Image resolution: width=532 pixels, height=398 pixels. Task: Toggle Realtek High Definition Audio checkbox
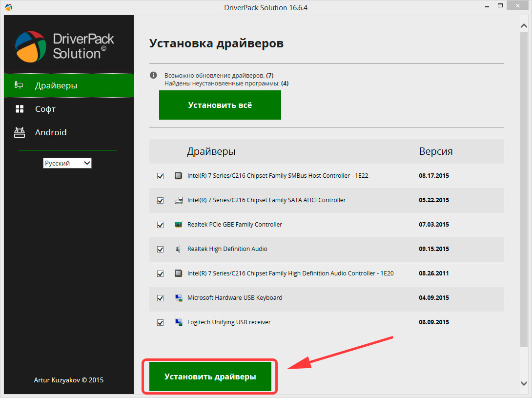161,249
